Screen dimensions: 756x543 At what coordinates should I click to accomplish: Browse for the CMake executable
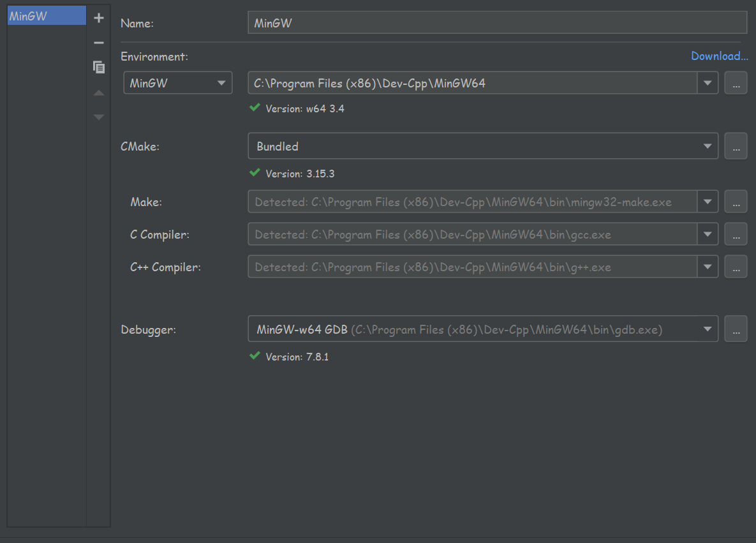(x=736, y=146)
